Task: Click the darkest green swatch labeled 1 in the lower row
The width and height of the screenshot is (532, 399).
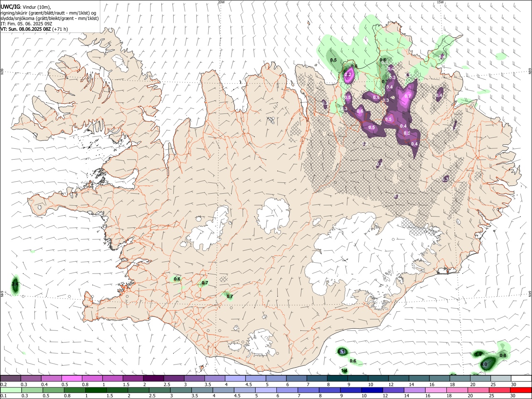Action: [x=96, y=390]
